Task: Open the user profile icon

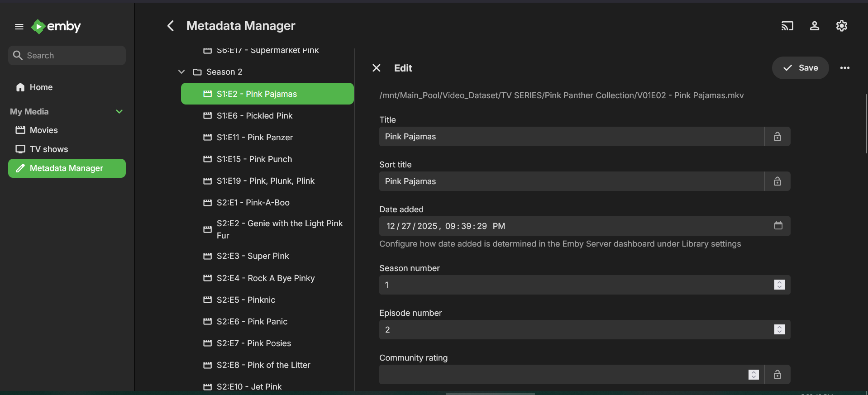Action: 814,26
